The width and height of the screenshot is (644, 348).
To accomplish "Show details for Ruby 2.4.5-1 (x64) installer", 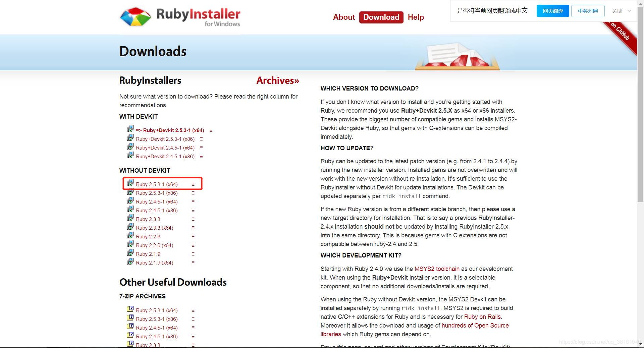I will 193,202.
